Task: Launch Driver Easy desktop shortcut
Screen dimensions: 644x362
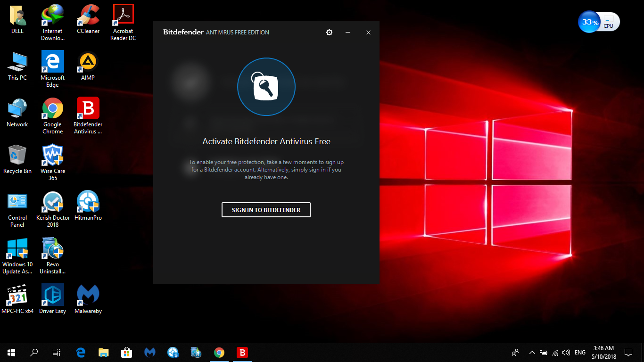Action: [53, 299]
